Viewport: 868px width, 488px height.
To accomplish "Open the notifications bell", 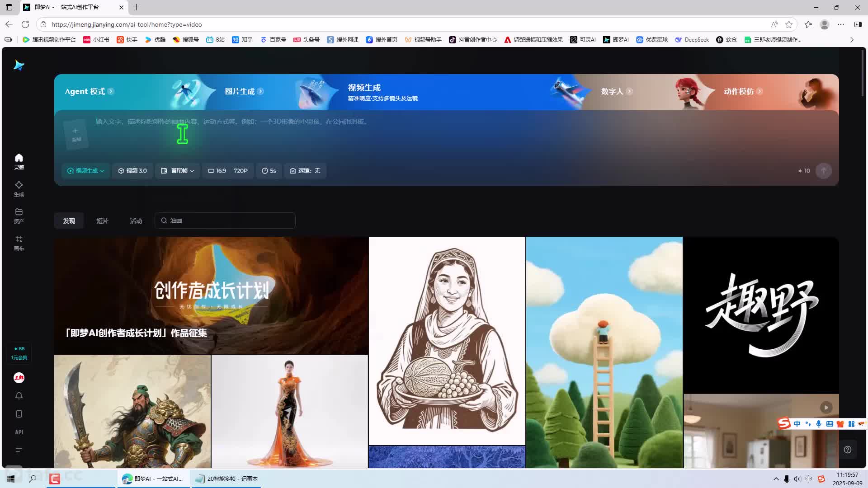I will pos(19,396).
